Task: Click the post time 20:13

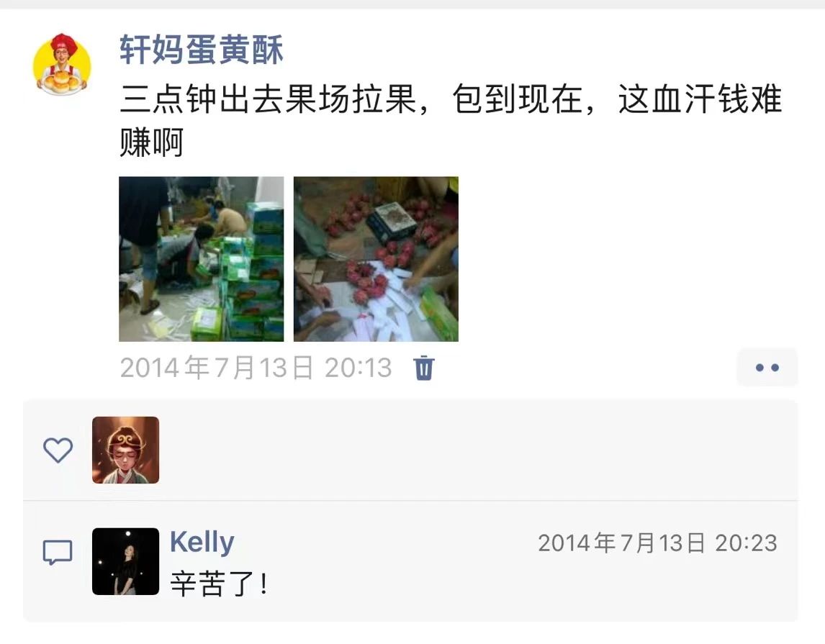Action: coord(359,368)
